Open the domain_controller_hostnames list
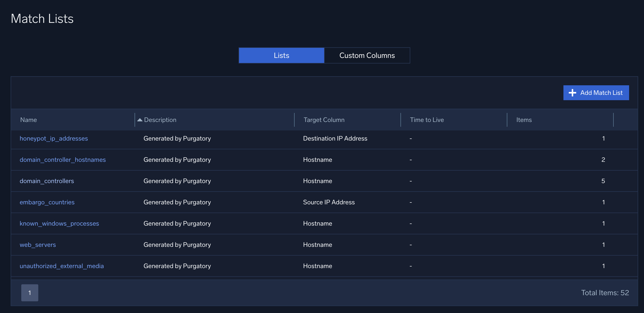The height and width of the screenshot is (313, 644). coord(63,159)
